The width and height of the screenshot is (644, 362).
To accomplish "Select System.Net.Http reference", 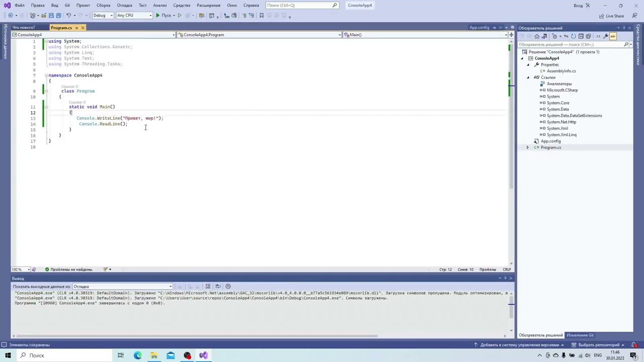I will (561, 122).
